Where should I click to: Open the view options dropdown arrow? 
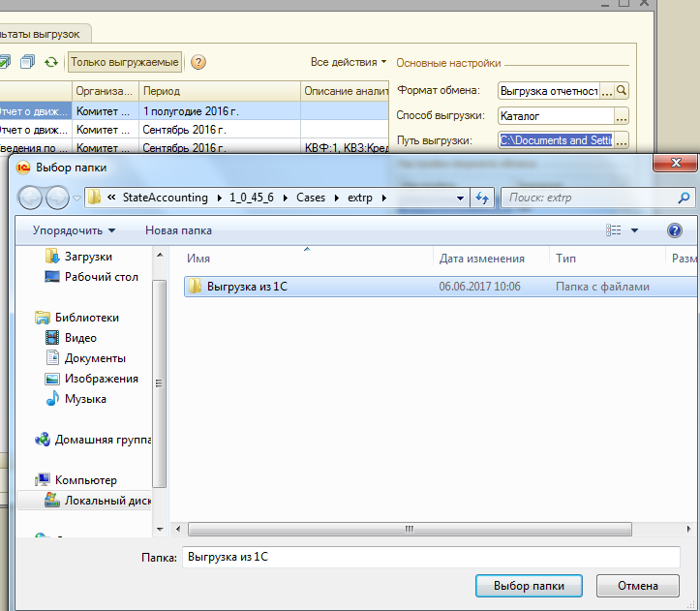(x=634, y=230)
